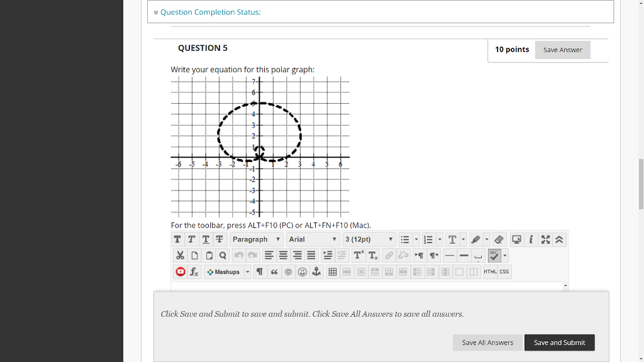Click the insert link chain icon
The image size is (644, 362).
click(x=389, y=256)
